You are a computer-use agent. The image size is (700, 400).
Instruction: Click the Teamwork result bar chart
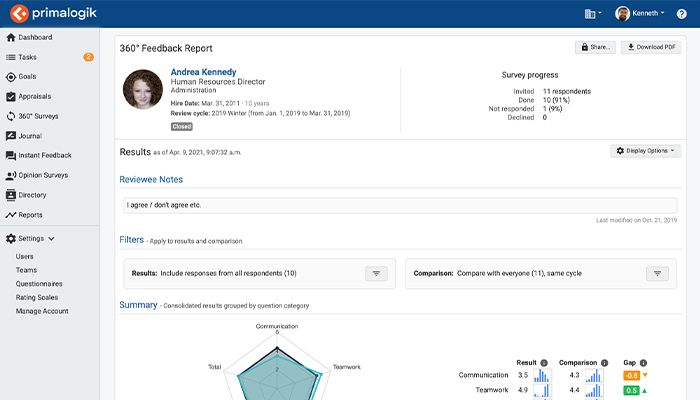point(542,391)
